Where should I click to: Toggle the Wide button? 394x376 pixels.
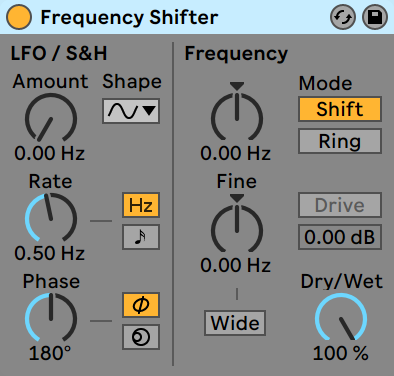[235, 323]
